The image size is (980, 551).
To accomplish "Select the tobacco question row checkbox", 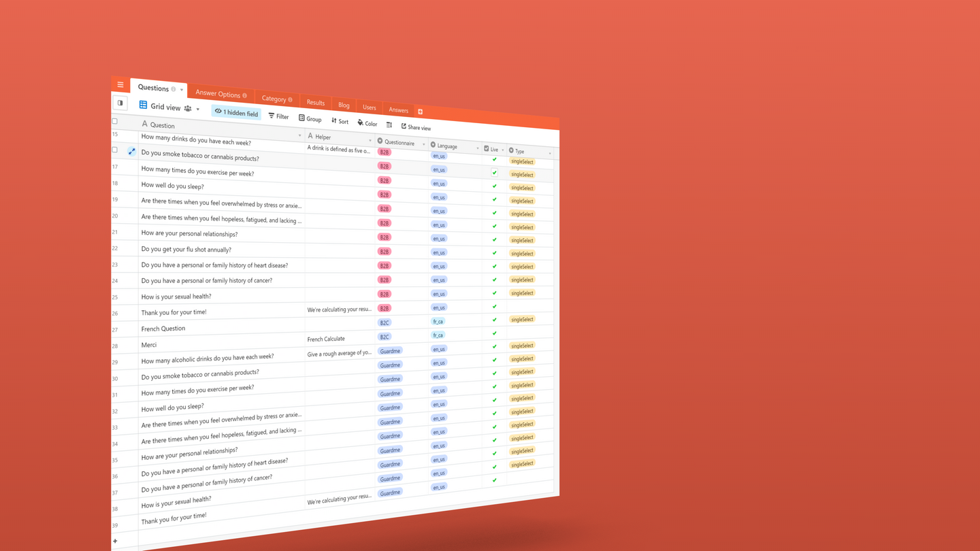I will click(x=115, y=150).
